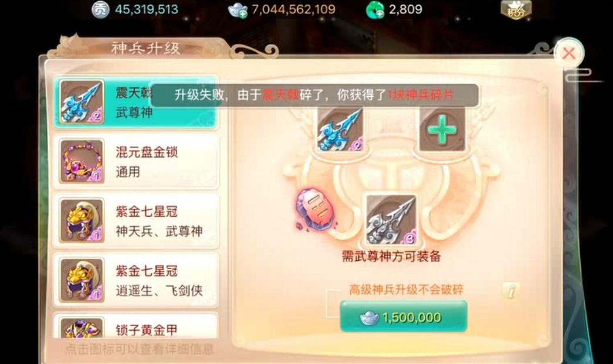Click the grey level 3 halberd result icon
Image resolution: width=613 pixels, height=364 pixels.
391,219
